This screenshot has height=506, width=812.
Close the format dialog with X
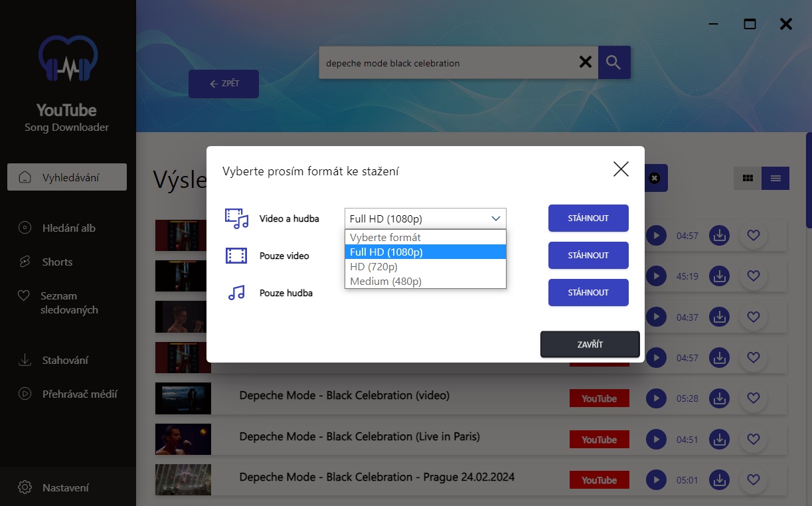click(x=621, y=169)
